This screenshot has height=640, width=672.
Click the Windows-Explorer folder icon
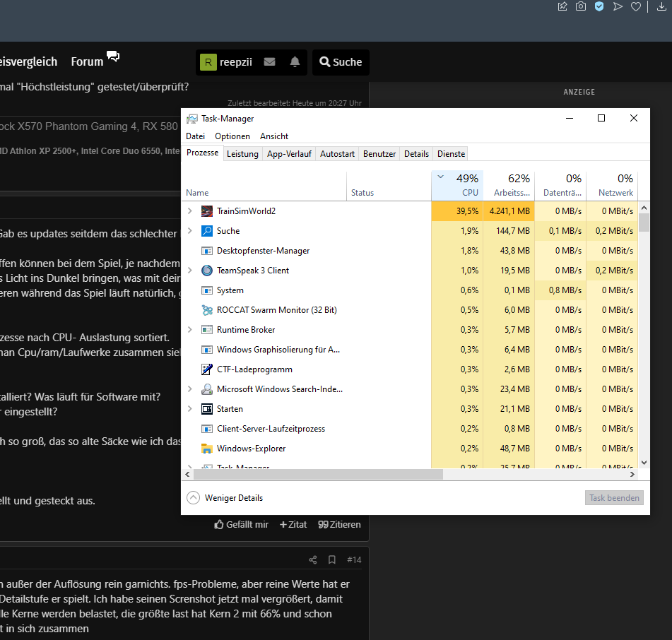tap(207, 449)
